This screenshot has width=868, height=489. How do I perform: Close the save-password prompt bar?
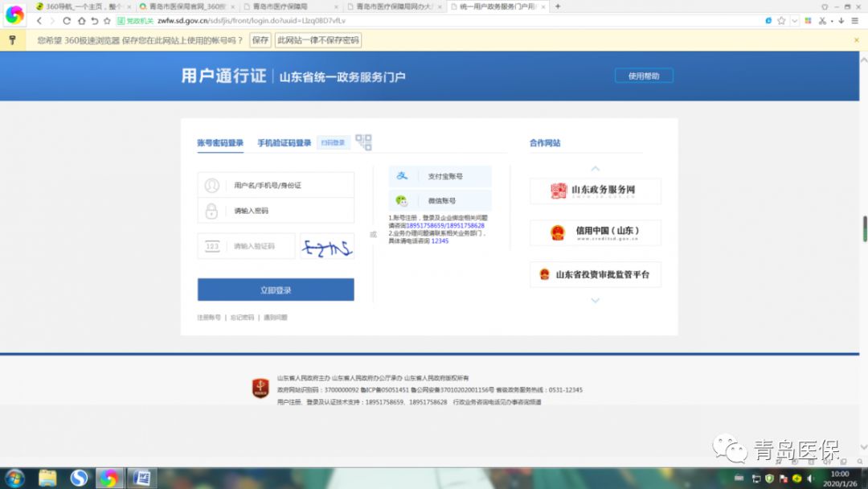point(856,39)
